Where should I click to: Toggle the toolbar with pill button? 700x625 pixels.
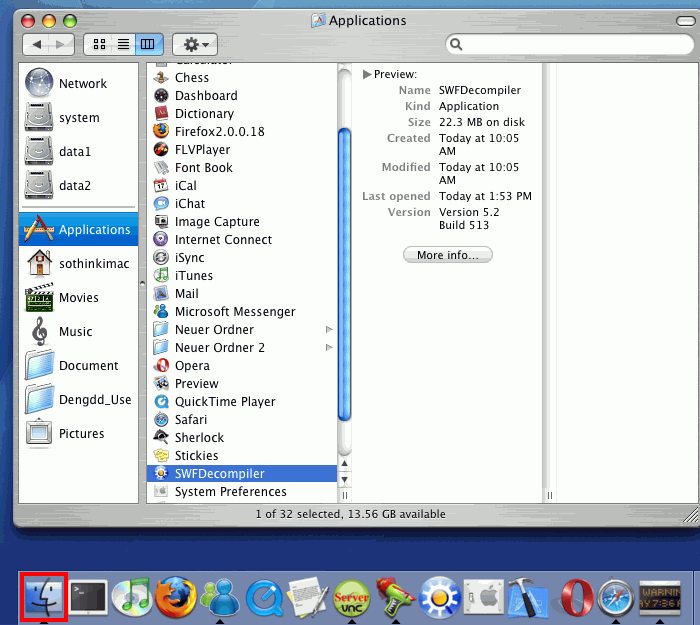(686, 21)
